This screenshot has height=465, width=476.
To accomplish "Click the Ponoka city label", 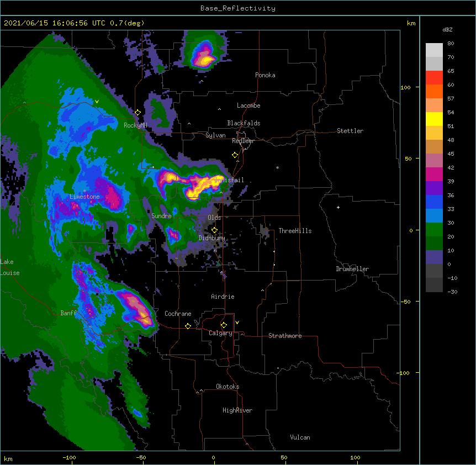I will pyautogui.click(x=265, y=75).
